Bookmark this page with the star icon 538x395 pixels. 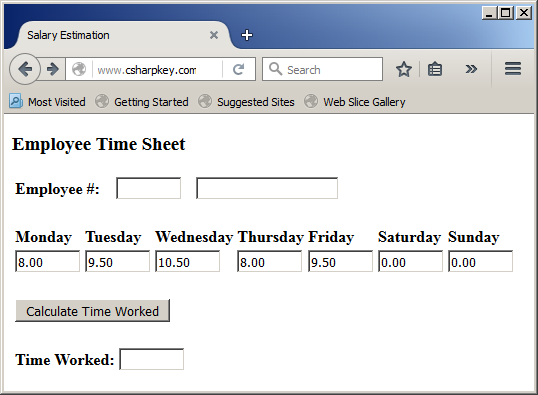(404, 69)
